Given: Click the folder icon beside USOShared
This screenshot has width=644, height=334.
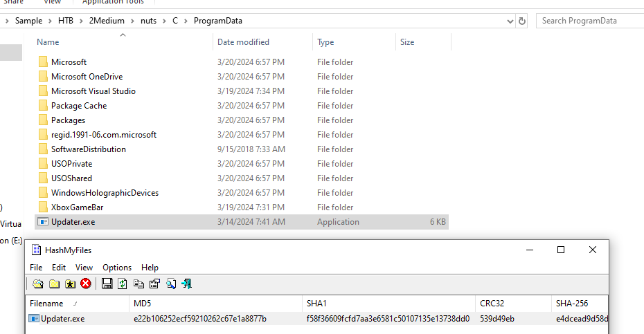Looking at the screenshot, I should [43, 178].
